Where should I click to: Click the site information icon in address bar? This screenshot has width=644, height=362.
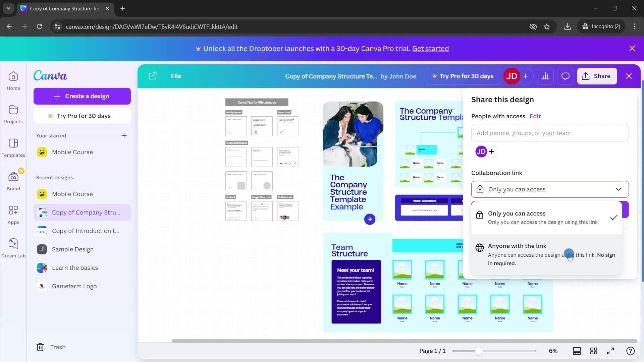tap(57, 26)
